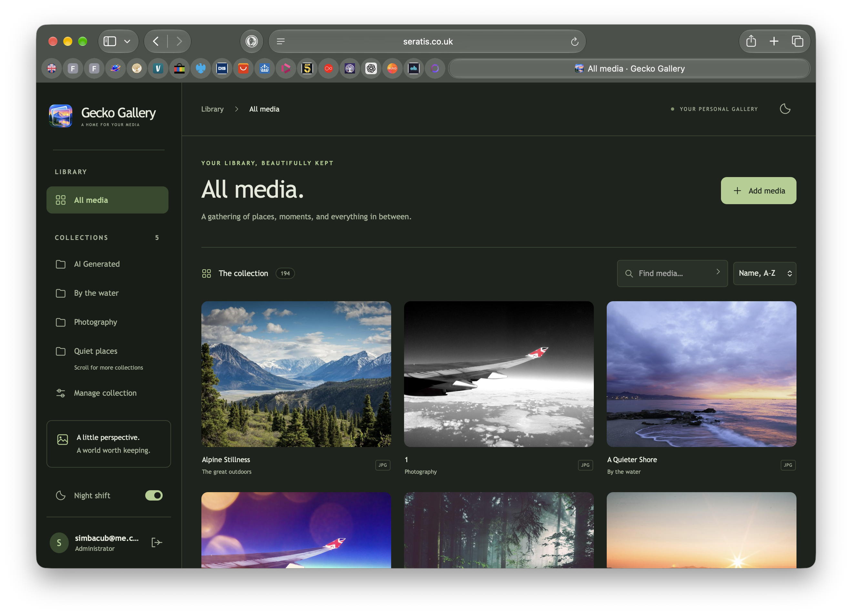Open the A Quieter Shore sunset thumbnail

coord(701,374)
